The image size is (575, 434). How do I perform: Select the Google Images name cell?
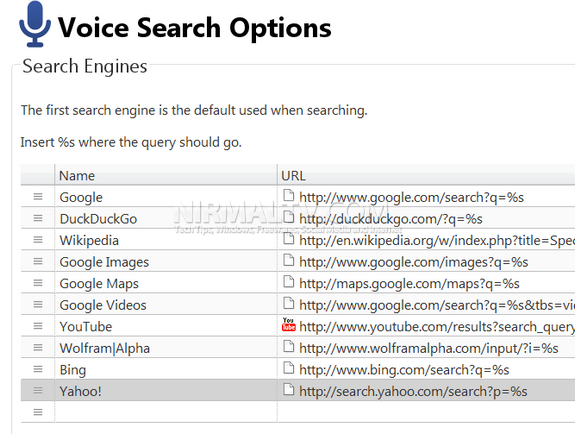(x=166, y=262)
